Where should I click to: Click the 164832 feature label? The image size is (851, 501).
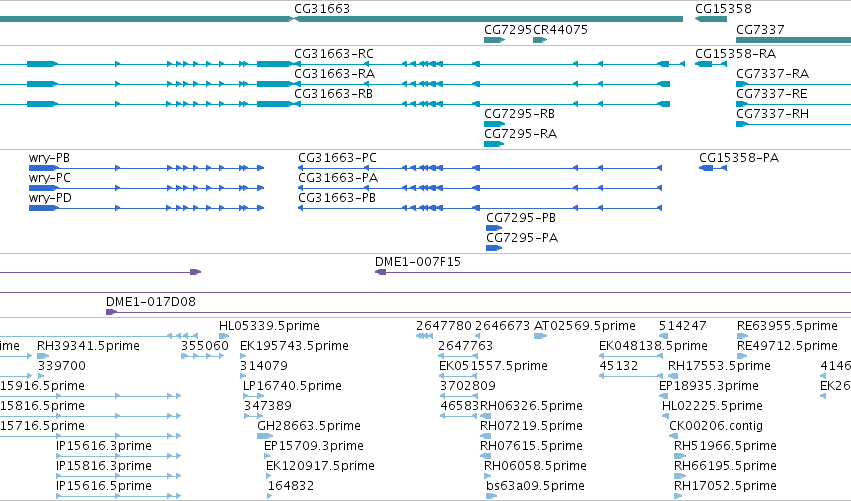click(x=291, y=486)
